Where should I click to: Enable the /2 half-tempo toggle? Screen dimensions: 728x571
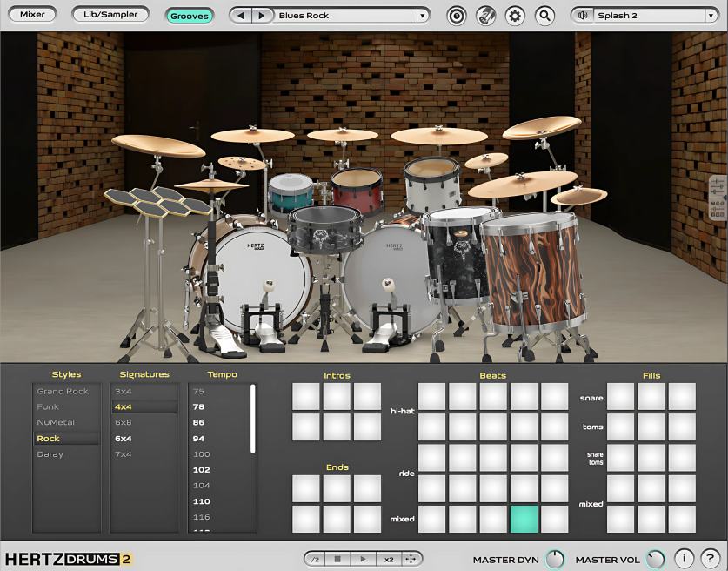[314, 560]
